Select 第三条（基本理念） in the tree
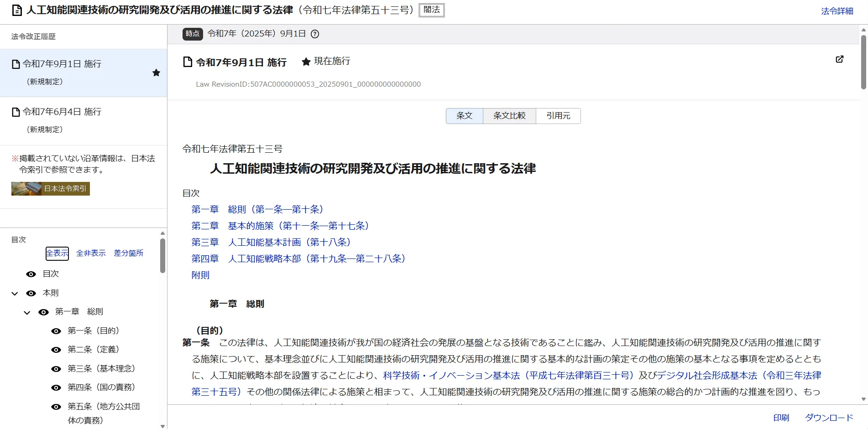Image resolution: width=868 pixels, height=429 pixels. [102, 368]
